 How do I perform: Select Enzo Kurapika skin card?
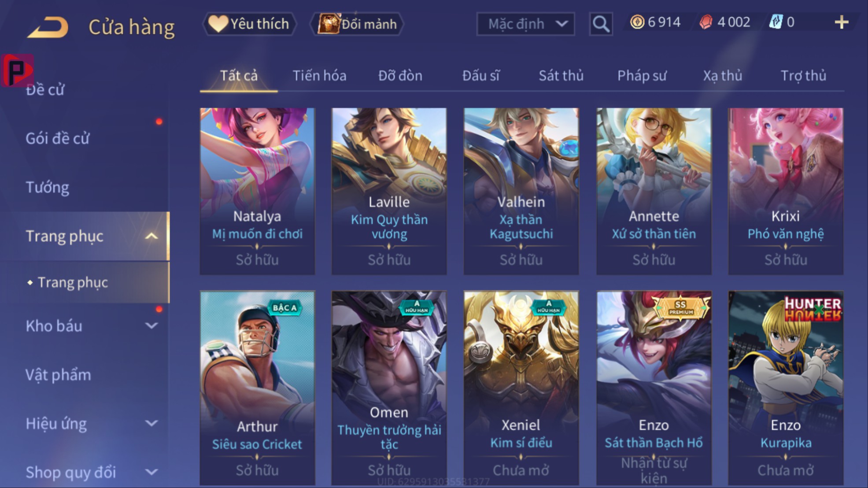786,388
